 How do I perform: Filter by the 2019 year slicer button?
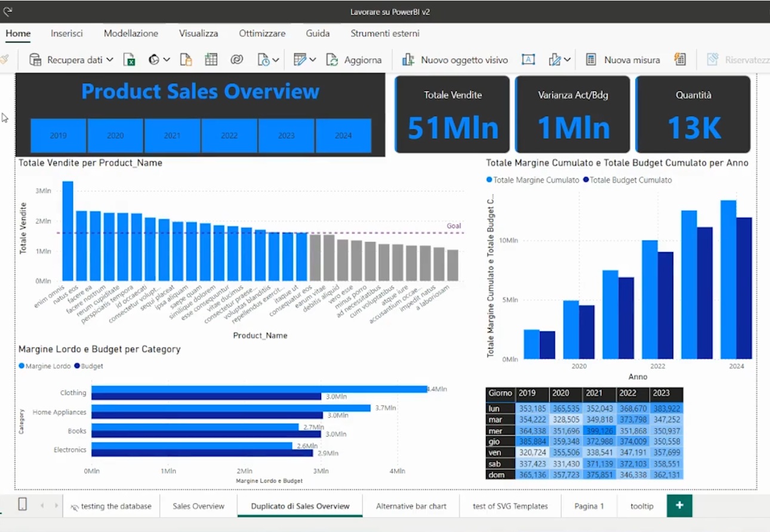click(x=58, y=136)
